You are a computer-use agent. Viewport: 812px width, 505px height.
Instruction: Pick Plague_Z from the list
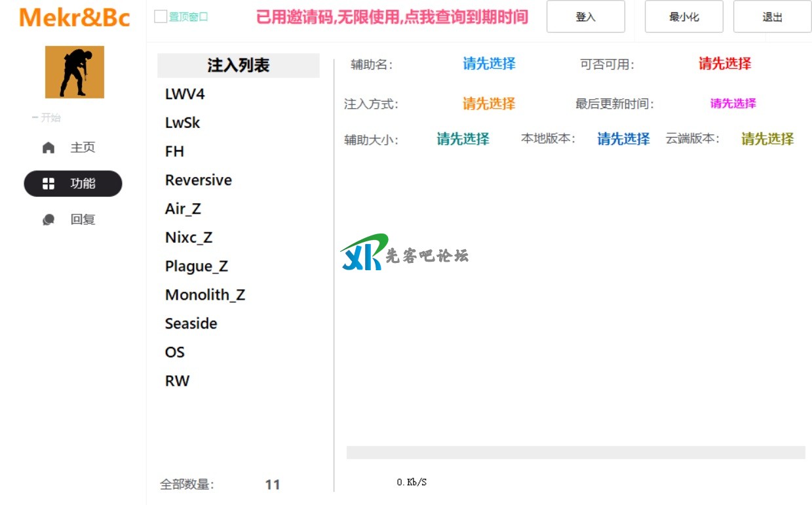[196, 266]
